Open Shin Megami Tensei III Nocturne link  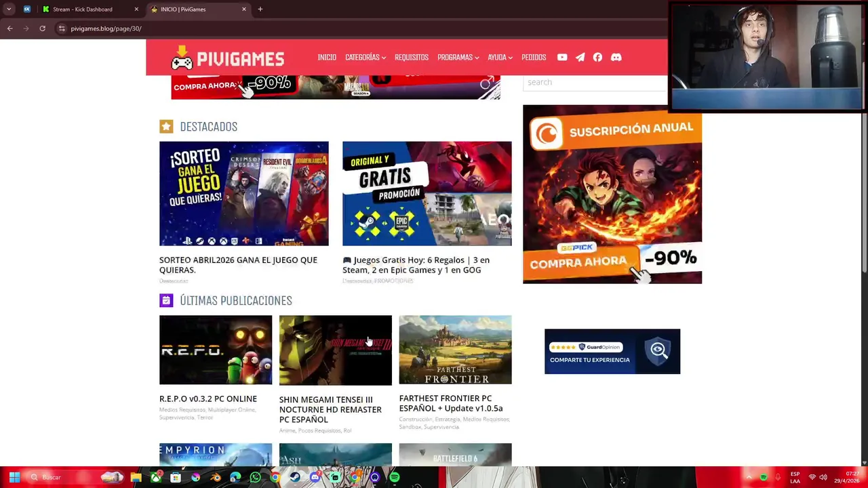[x=330, y=409]
